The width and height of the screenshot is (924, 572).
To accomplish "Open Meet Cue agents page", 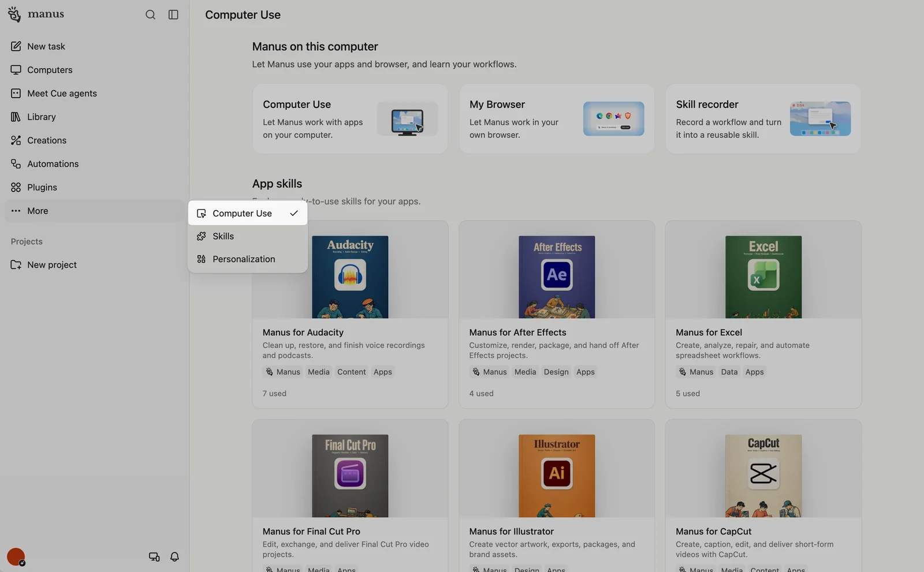I will click(x=95, y=94).
